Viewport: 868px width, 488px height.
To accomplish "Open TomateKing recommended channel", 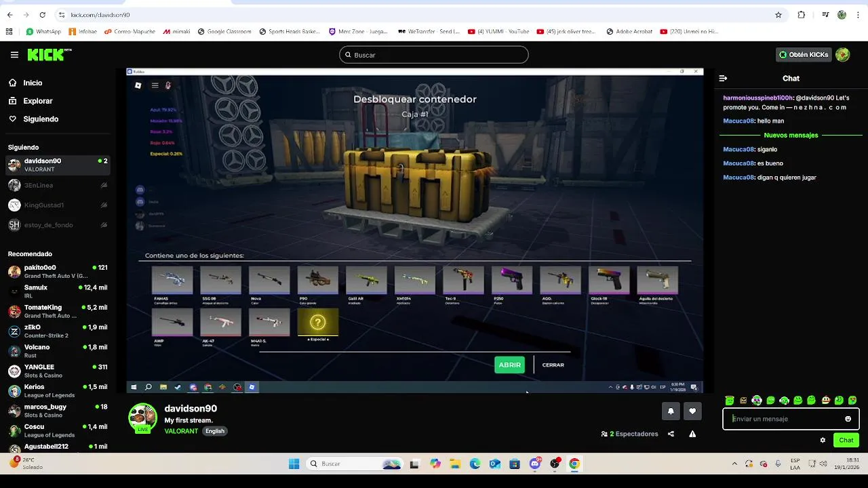I will coord(58,311).
